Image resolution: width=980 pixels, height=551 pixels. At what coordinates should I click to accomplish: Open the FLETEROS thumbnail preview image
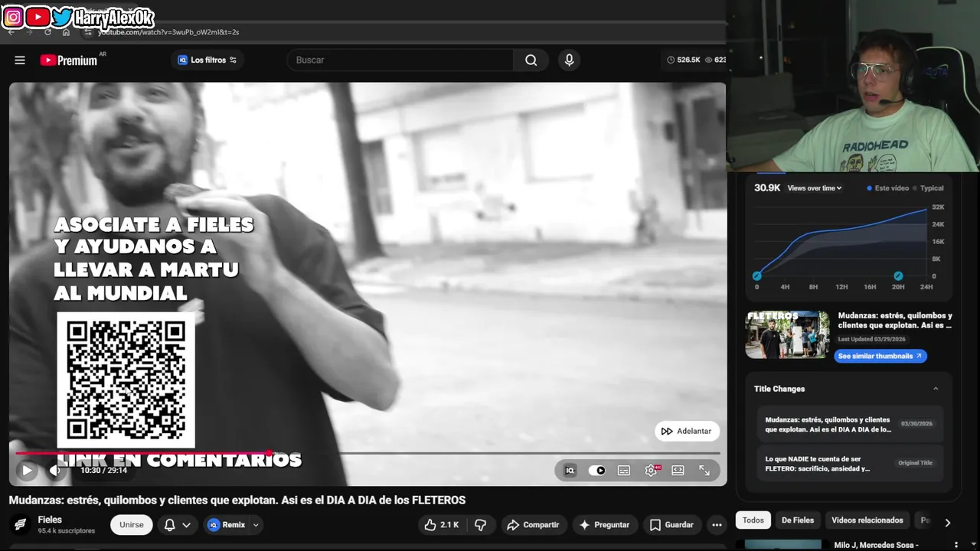click(787, 334)
